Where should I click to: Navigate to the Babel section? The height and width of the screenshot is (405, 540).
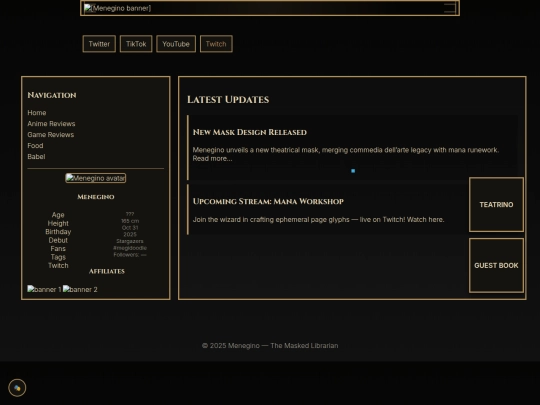pos(37,157)
